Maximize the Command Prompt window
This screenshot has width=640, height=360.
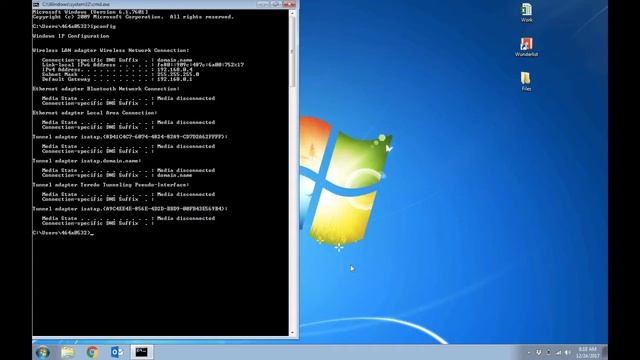276,4
